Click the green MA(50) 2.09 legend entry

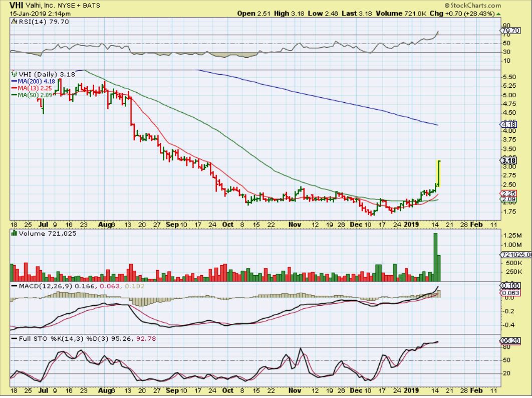click(32, 95)
